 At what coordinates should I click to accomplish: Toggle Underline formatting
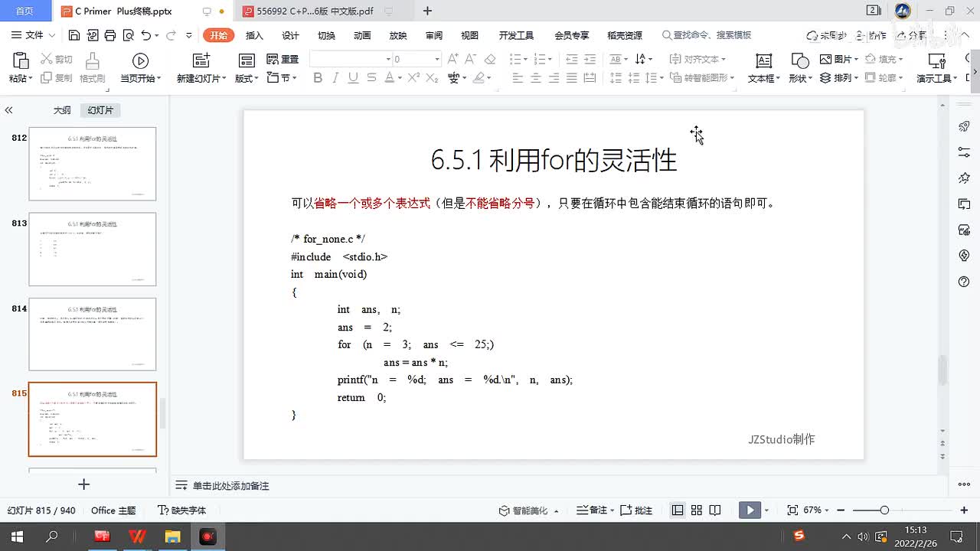[353, 77]
